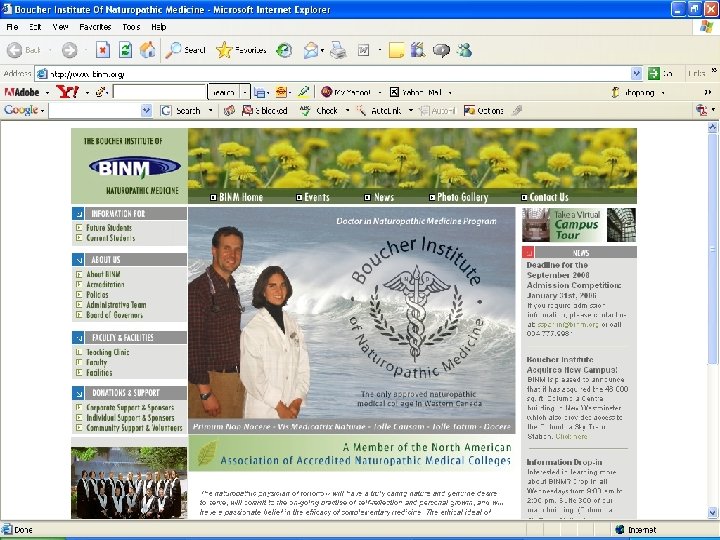The height and width of the screenshot is (540, 720).
Task: Click in the address bar URL field
Action: (x=339, y=73)
